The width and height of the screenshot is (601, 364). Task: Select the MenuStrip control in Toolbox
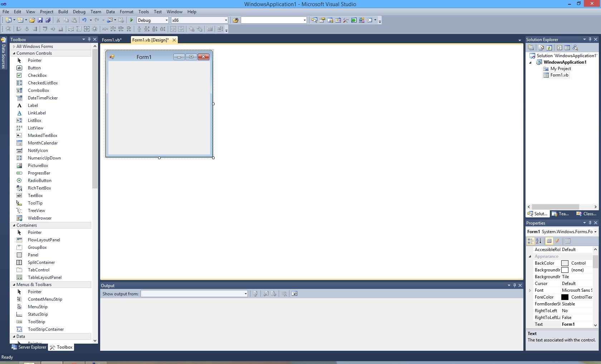38,307
